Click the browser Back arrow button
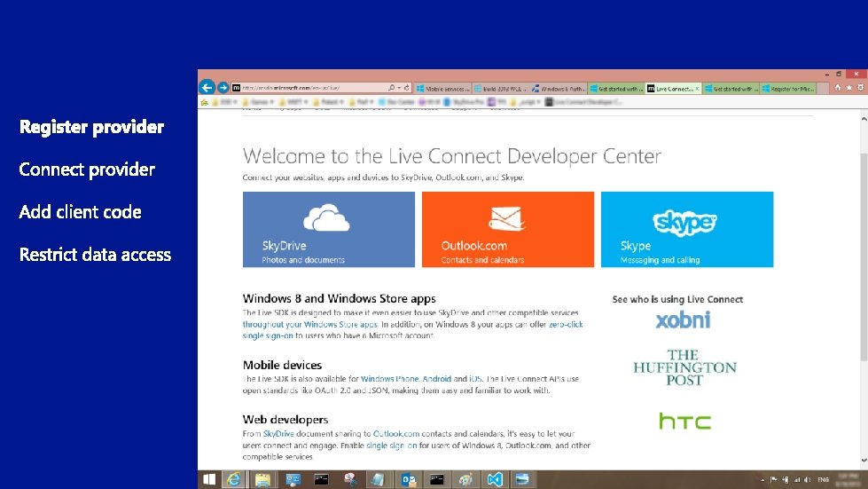The height and width of the screenshot is (489, 868). pyautogui.click(x=207, y=87)
